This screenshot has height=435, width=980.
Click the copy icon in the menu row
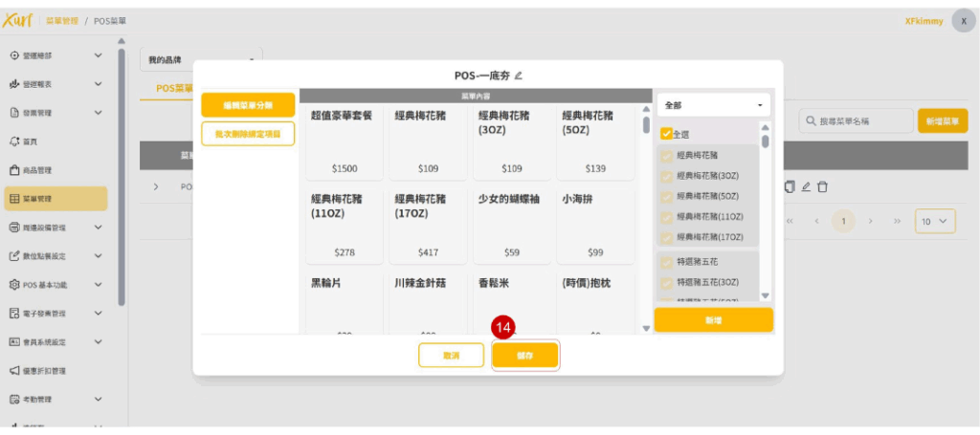point(790,186)
